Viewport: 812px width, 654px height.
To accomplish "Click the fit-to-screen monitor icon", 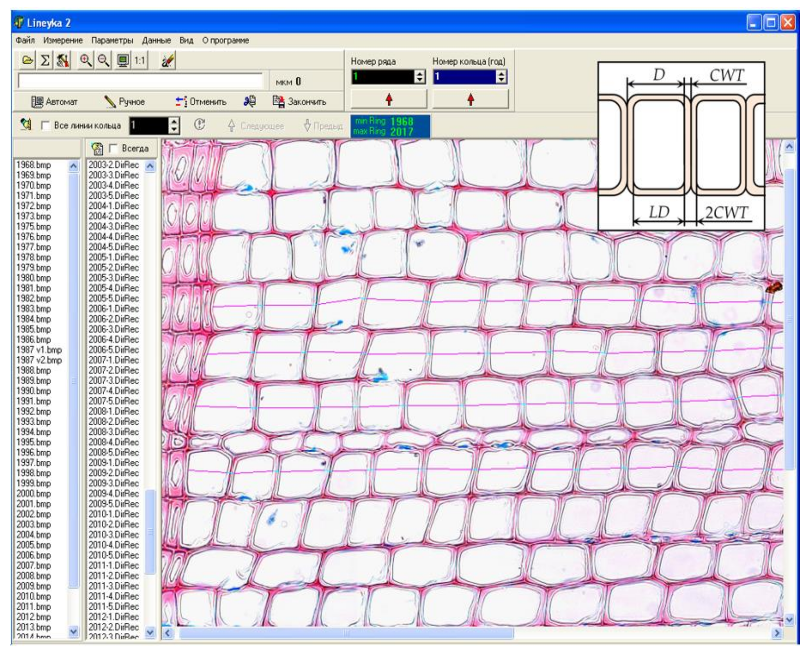I will [123, 60].
